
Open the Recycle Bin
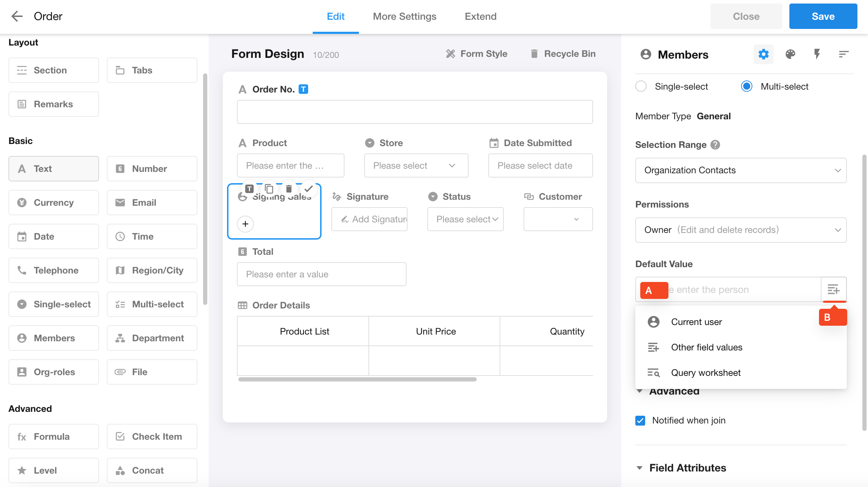coord(563,54)
